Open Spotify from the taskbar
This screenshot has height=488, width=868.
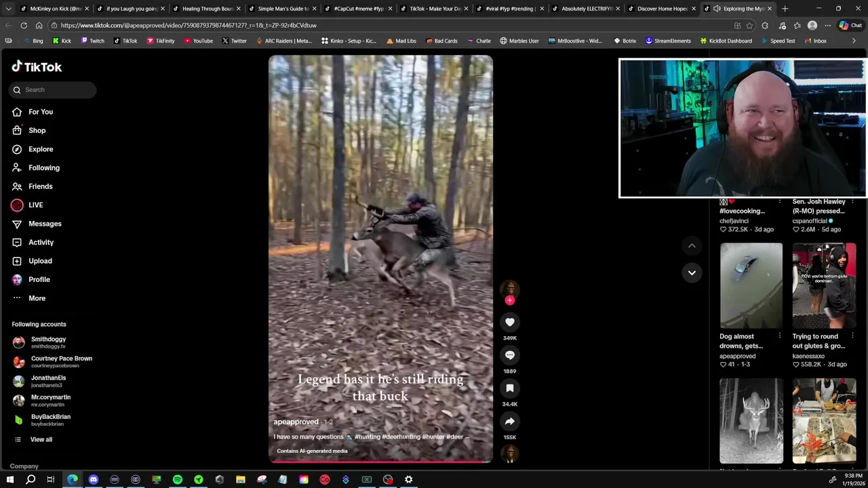[178, 480]
